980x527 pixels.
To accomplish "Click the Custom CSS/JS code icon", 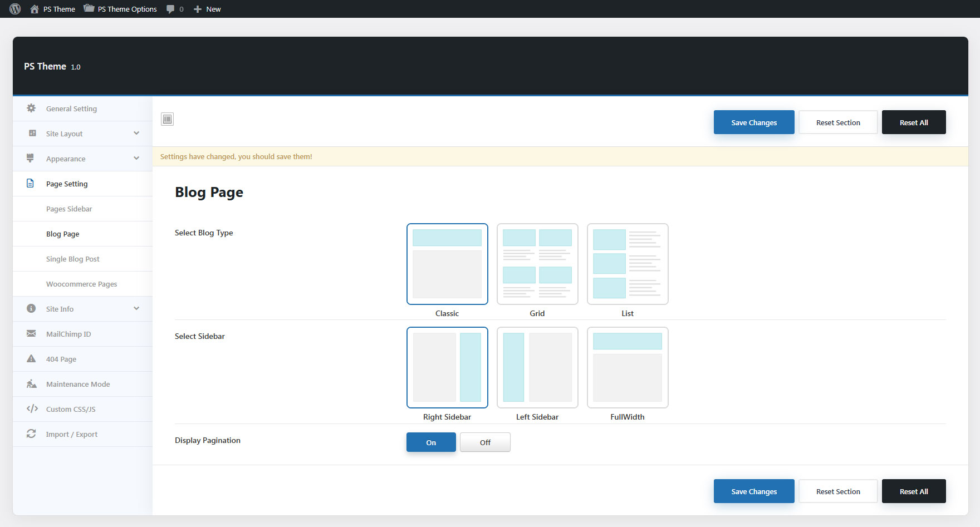I will point(32,409).
